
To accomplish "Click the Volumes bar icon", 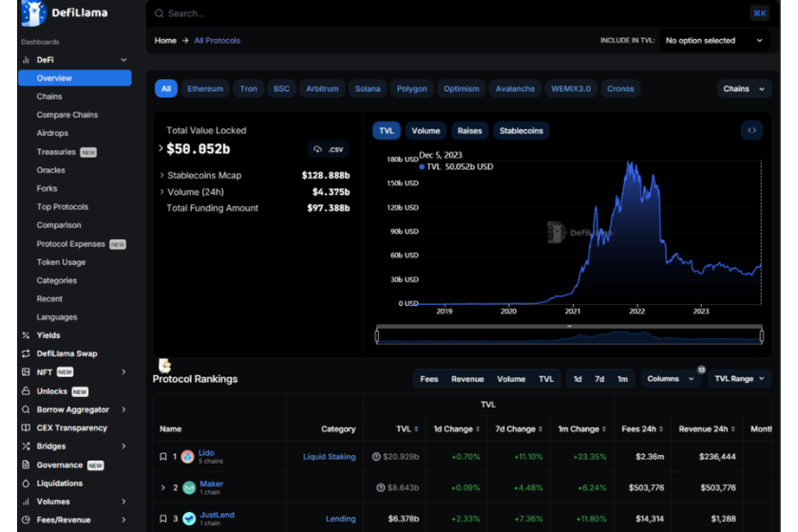I will pyautogui.click(x=26, y=502).
